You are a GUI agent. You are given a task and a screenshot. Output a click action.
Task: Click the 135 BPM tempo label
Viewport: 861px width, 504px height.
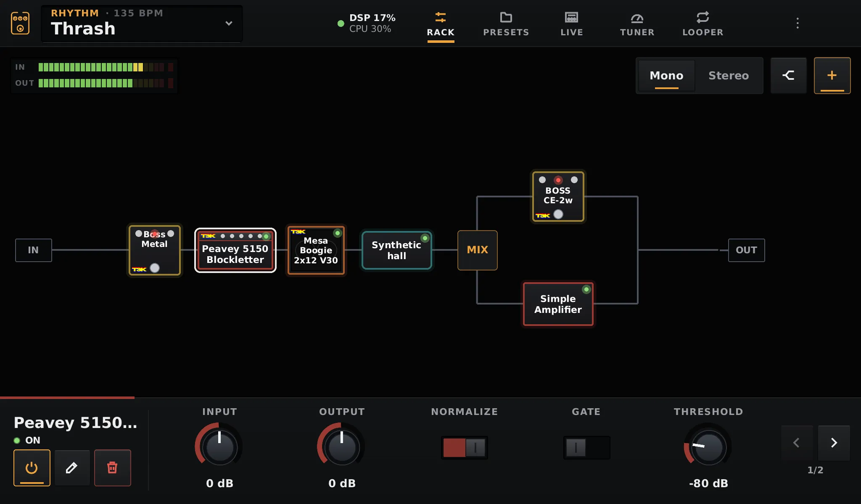[x=138, y=13]
